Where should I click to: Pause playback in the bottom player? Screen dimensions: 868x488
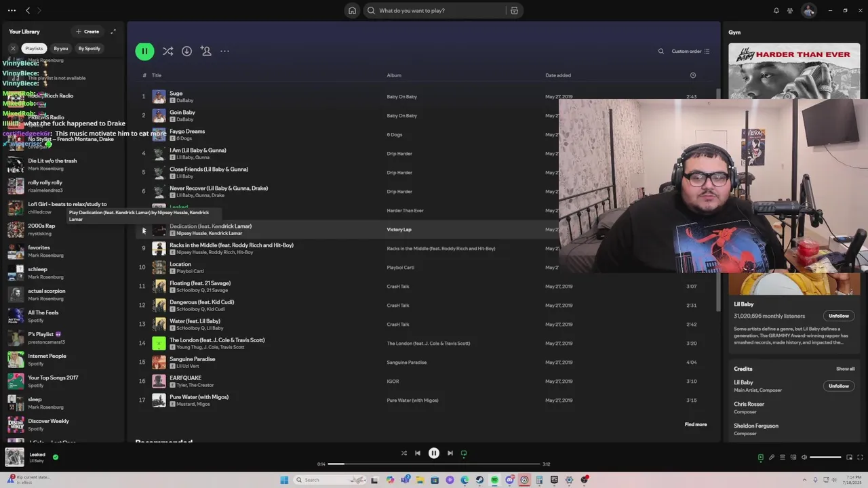pos(434,453)
